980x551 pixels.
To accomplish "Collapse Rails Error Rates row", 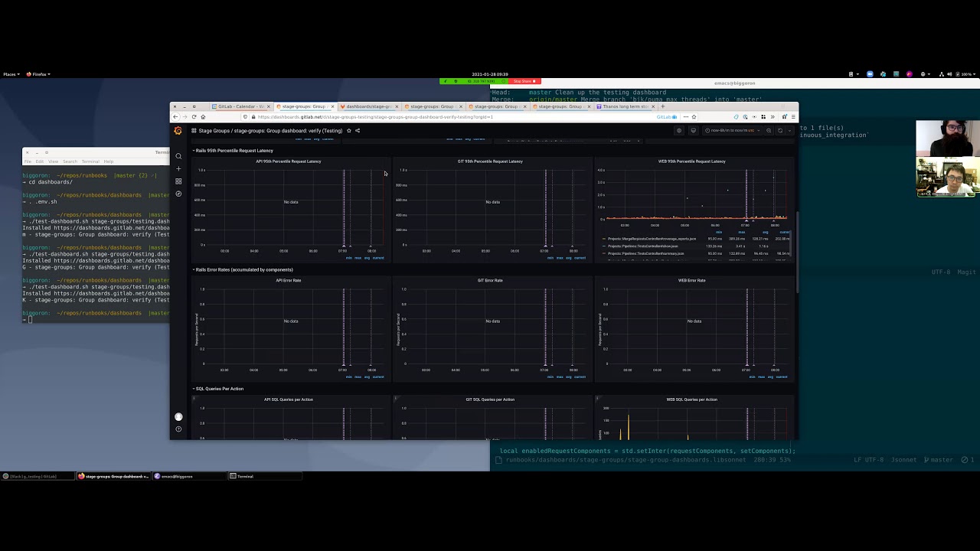I will tap(243, 269).
